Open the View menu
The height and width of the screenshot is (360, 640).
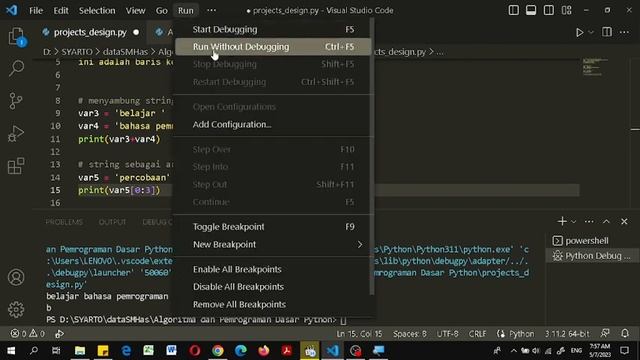coord(136,11)
